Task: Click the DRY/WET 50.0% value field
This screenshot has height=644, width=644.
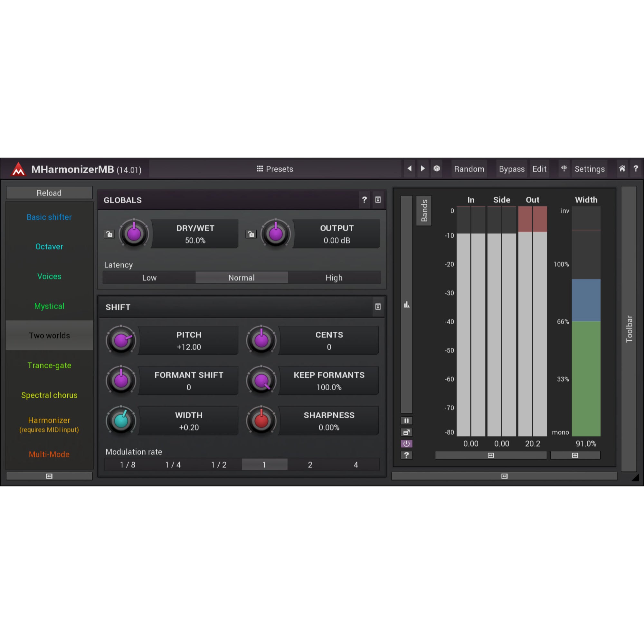Action: [195, 240]
